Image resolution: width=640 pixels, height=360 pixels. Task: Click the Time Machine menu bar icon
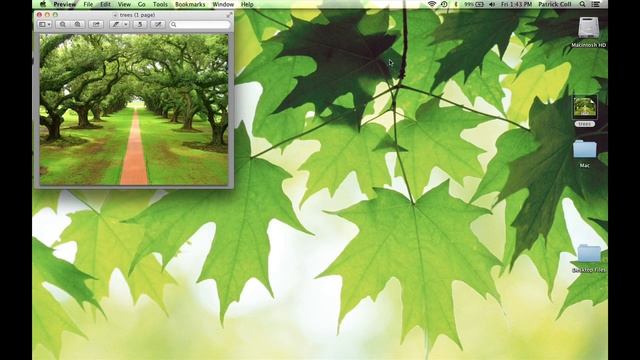pyautogui.click(x=444, y=4)
